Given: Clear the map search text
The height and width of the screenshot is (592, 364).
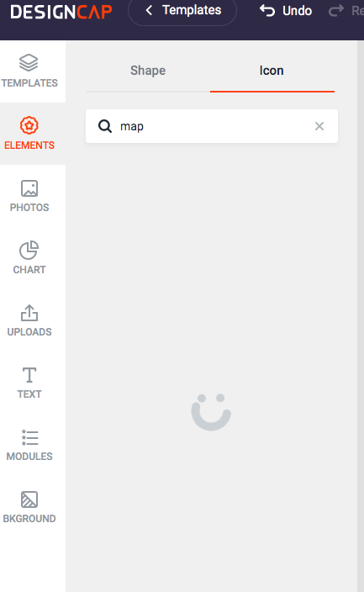Looking at the screenshot, I should (x=319, y=126).
